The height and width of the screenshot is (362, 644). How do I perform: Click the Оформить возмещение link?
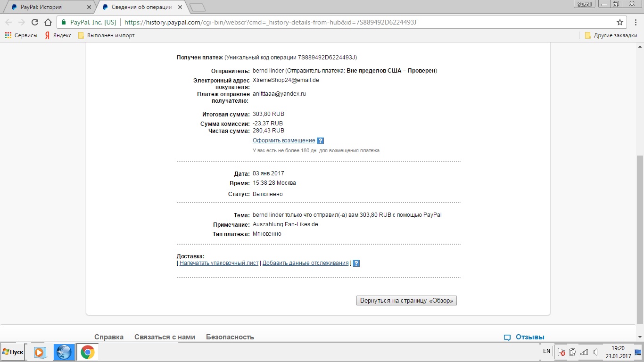[284, 140]
